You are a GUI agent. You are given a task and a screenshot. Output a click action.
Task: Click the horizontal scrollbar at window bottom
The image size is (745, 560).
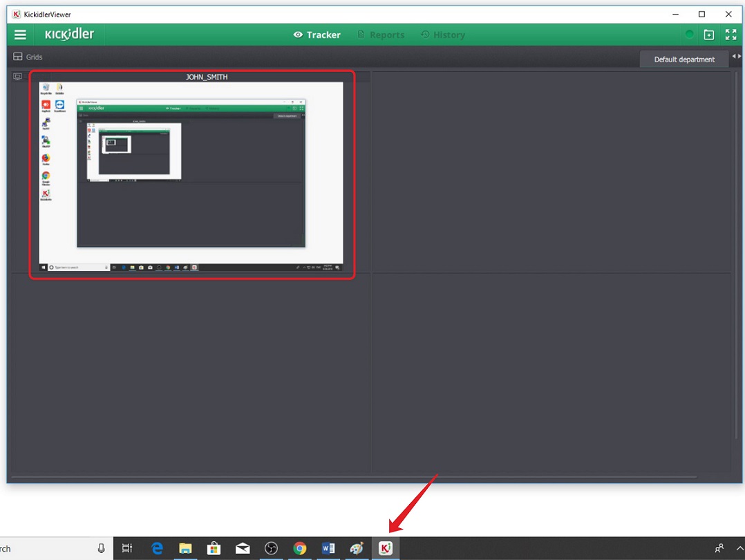pyautogui.click(x=354, y=477)
